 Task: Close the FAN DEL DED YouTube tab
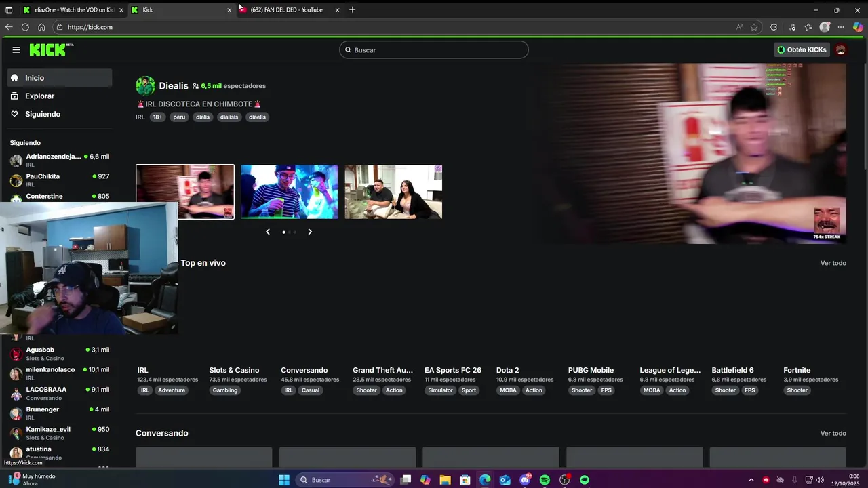tap(337, 9)
